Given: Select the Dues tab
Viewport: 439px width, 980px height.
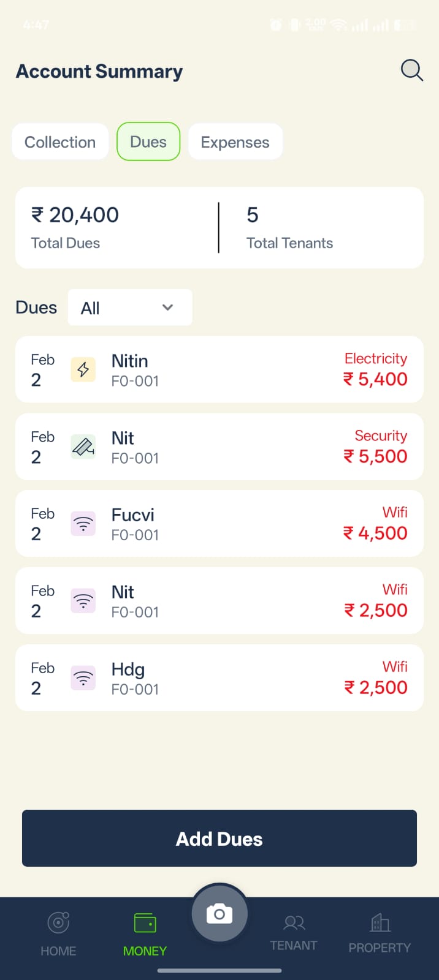Looking at the screenshot, I should click(x=148, y=141).
